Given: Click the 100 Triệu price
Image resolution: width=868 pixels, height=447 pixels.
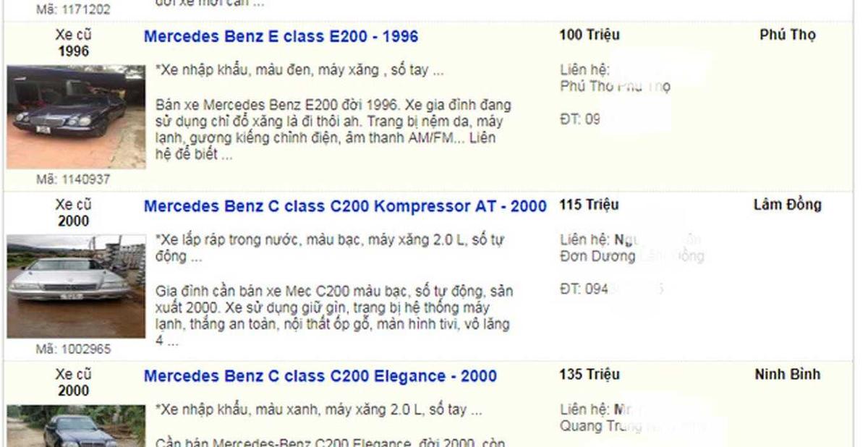Looking at the screenshot, I should click(589, 35).
